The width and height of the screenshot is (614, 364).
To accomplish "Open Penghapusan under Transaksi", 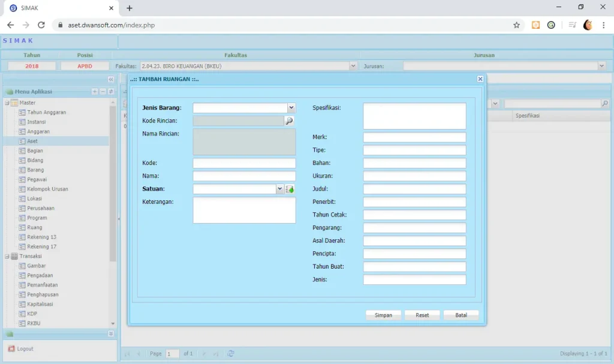I will coord(43,294).
